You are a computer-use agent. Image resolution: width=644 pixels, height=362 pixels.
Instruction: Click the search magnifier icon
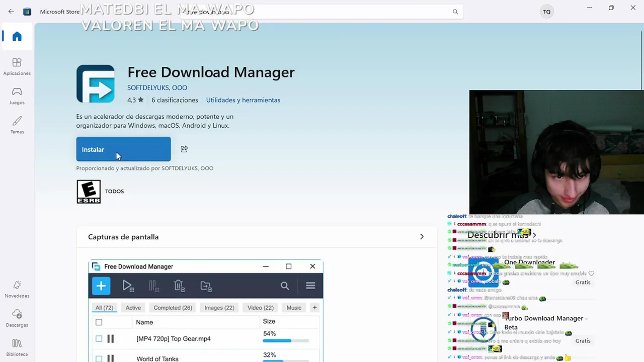(455, 12)
